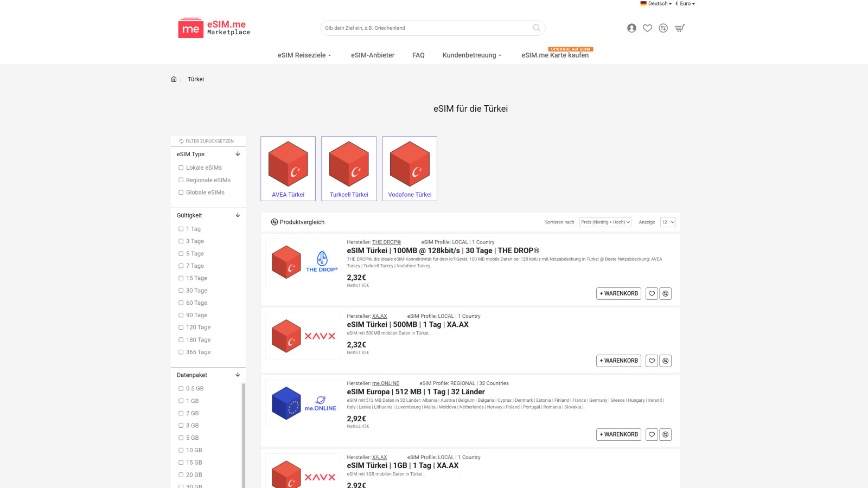868x488 pixels.
Task: Collapse the Gültigkeit filter section
Action: click(x=238, y=215)
